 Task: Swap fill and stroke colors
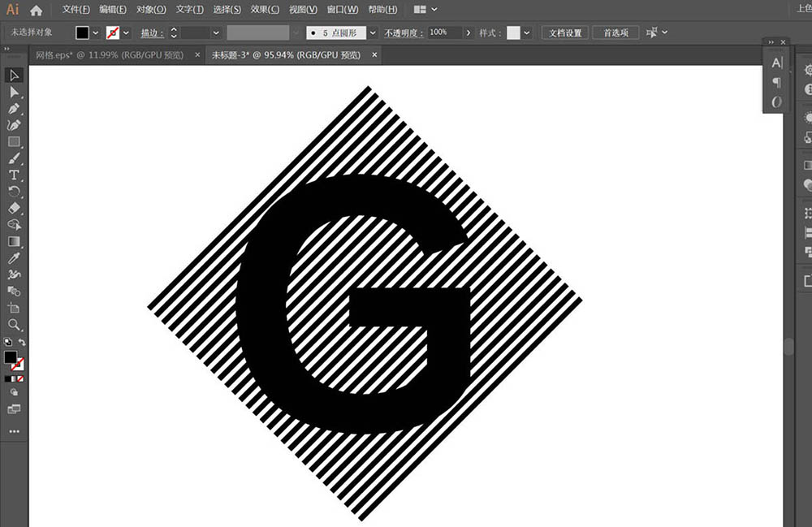[22, 342]
